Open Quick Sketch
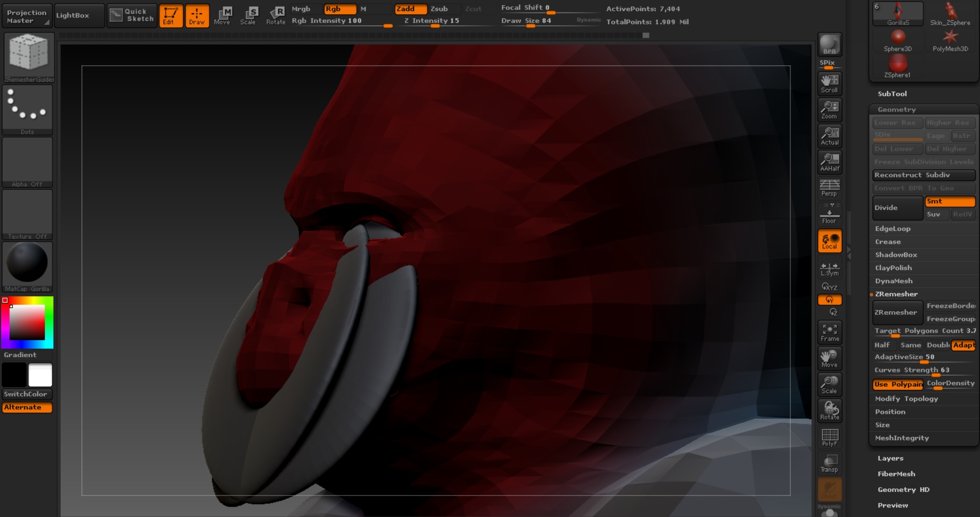The height and width of the screenshot is (517, 980). 132,15
